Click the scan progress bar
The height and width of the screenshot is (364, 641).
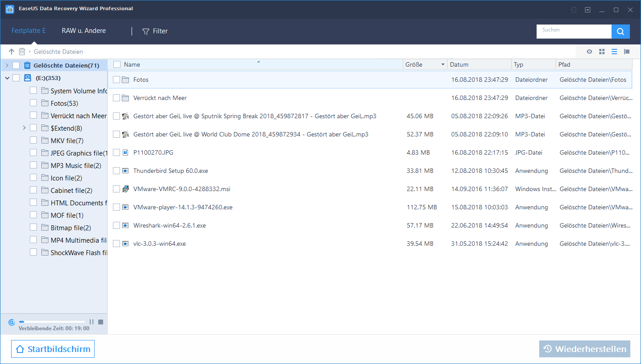click(52, 322)
